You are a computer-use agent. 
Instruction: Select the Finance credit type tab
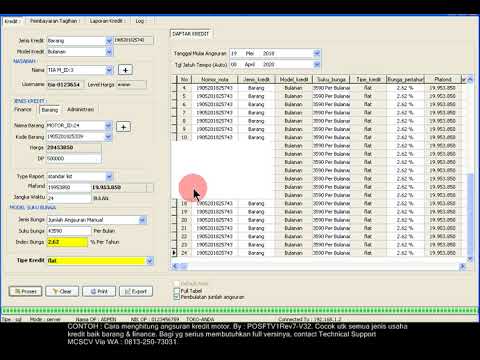pyautogui.click(x=23, y=109)
